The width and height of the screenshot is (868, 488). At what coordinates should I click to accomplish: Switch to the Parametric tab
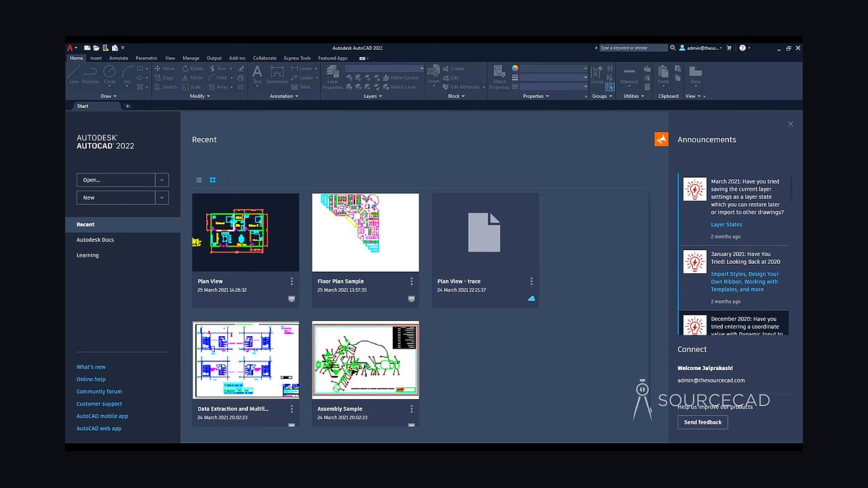point(146,58)
